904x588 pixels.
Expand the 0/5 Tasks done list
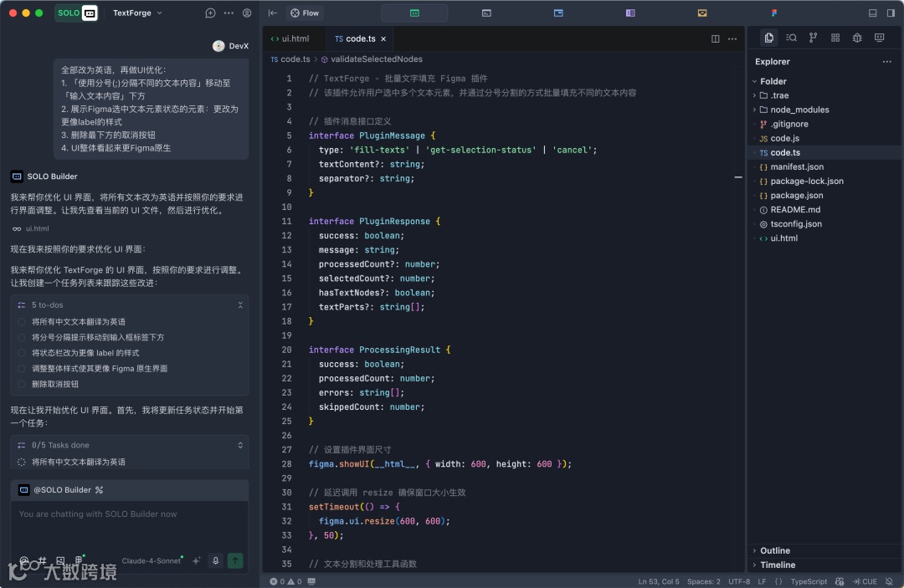tap(240, 445)
